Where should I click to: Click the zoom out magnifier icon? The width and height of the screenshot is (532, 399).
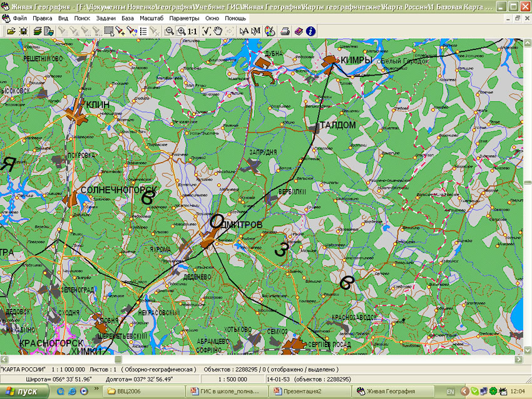[x=170, y=31]
